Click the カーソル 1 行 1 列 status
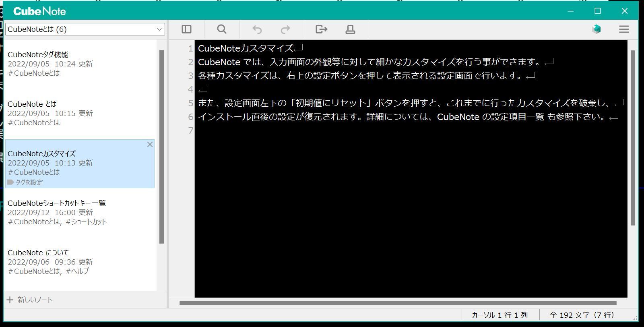644x327 pixels. [500, 315]
